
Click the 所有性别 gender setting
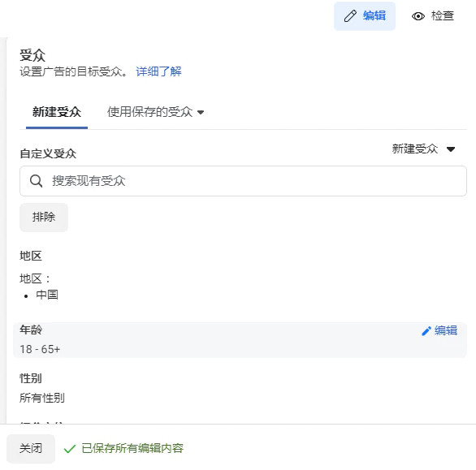[42, 398]
